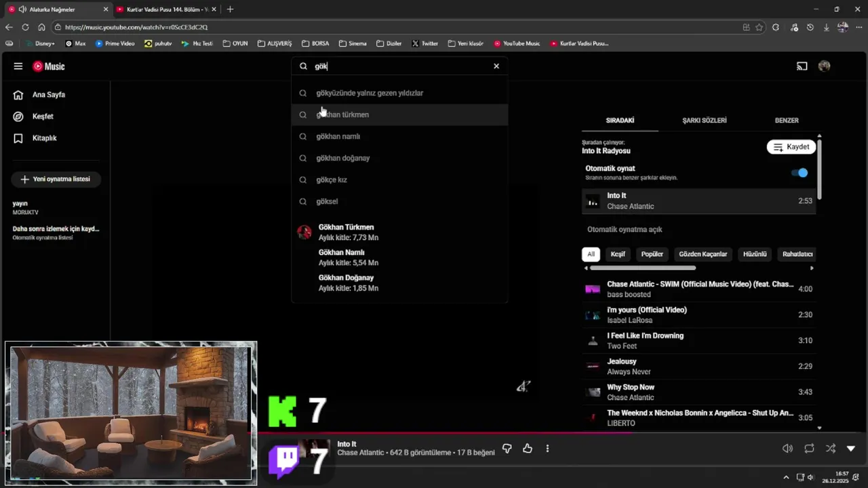Open artist result Gökhan Doğanay
Image resolution: width=868 pixels, height=488 pixels.
point(400,283)
